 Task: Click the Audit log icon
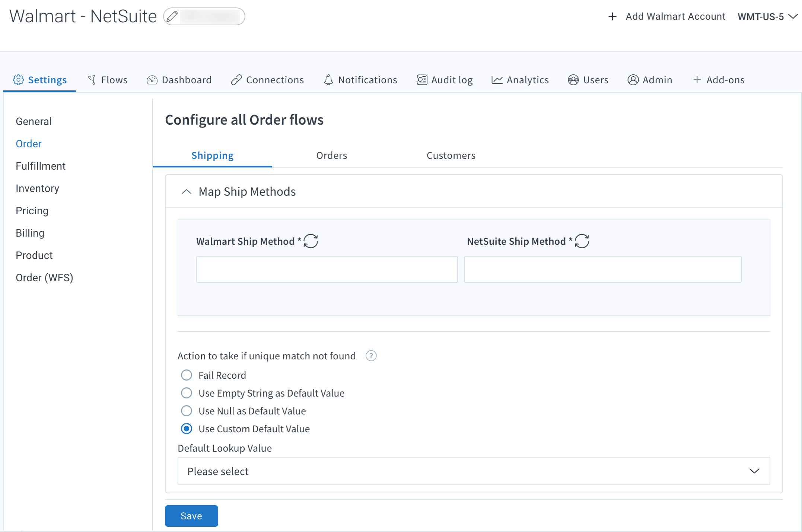pos(422,80)
